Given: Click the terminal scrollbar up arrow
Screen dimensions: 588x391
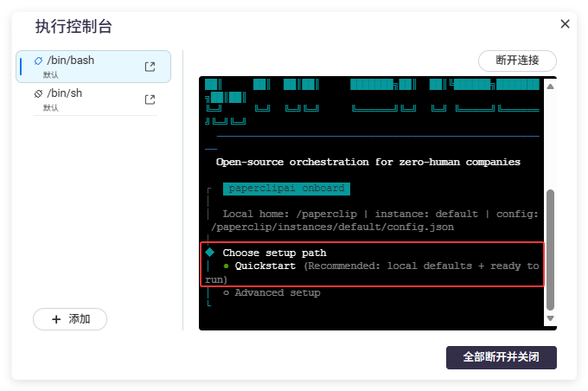Looking at the screenshot, I should tap(550, 87).
